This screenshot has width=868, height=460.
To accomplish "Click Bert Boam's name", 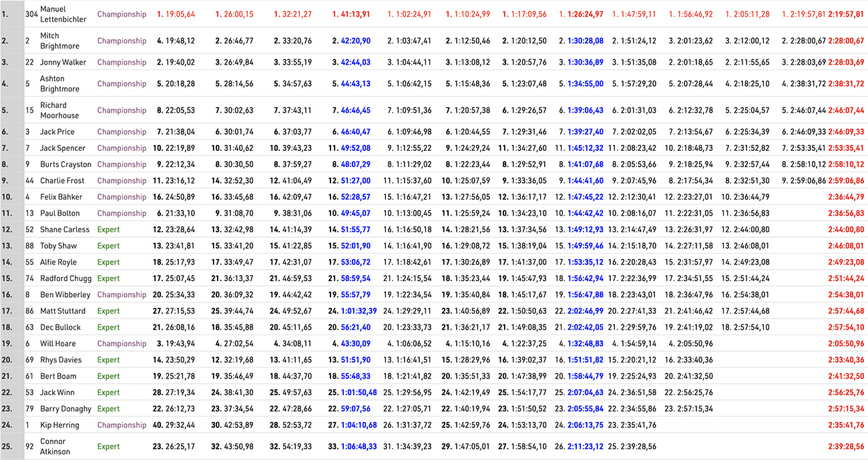I will pos(58,376).
